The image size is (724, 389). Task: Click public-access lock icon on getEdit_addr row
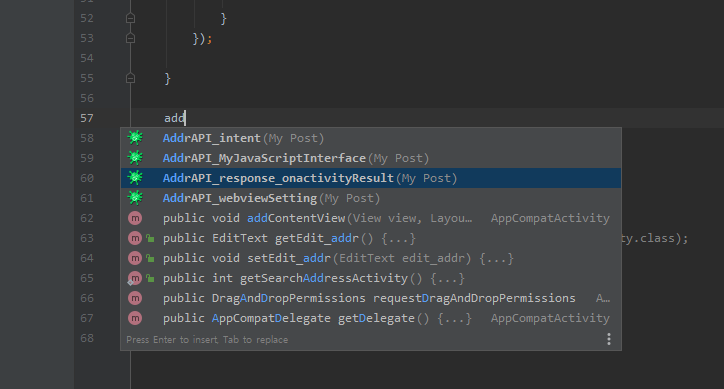[150, 238]
